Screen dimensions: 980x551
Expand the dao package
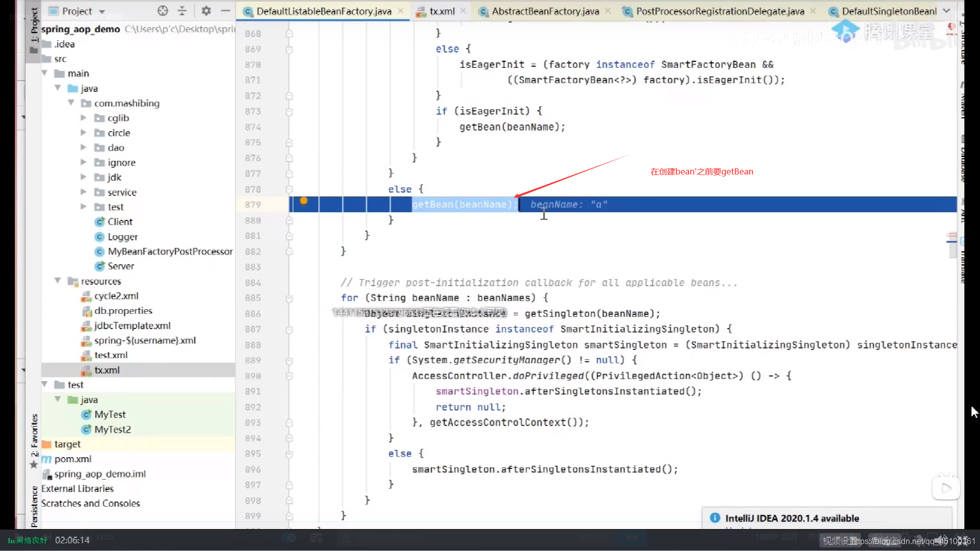tap(84, 147)
